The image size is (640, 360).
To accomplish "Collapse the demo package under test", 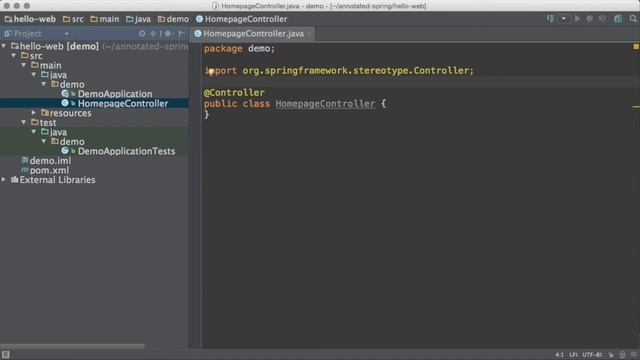I will (x=44, y=142).
